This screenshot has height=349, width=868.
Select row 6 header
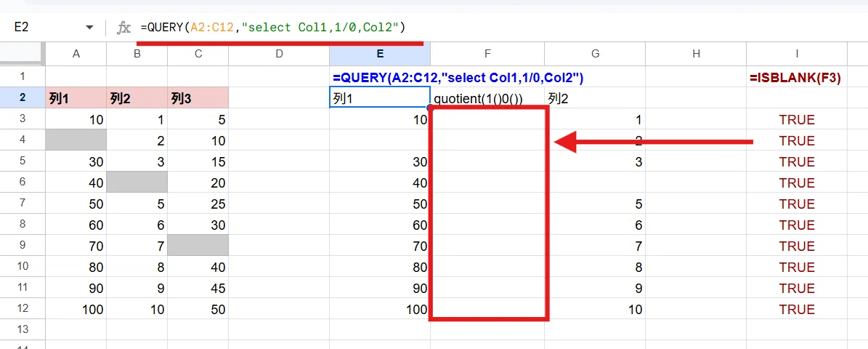(22, 182)
